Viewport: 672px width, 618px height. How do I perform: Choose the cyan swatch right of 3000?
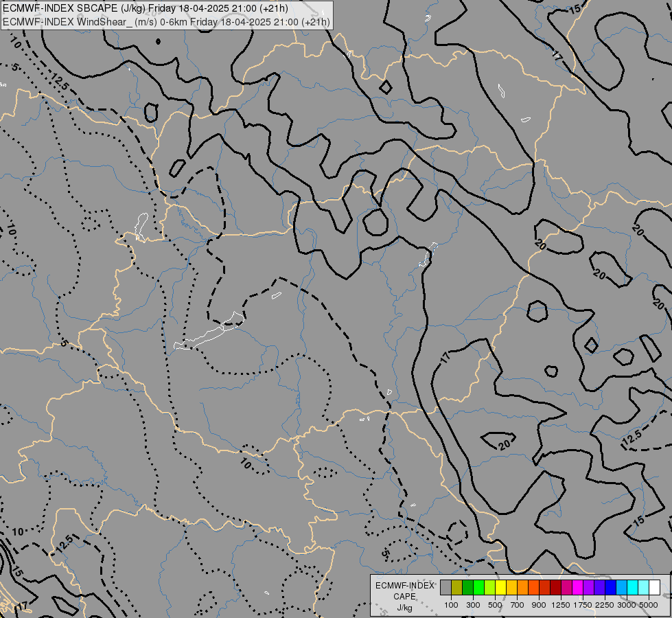point(633,587)
